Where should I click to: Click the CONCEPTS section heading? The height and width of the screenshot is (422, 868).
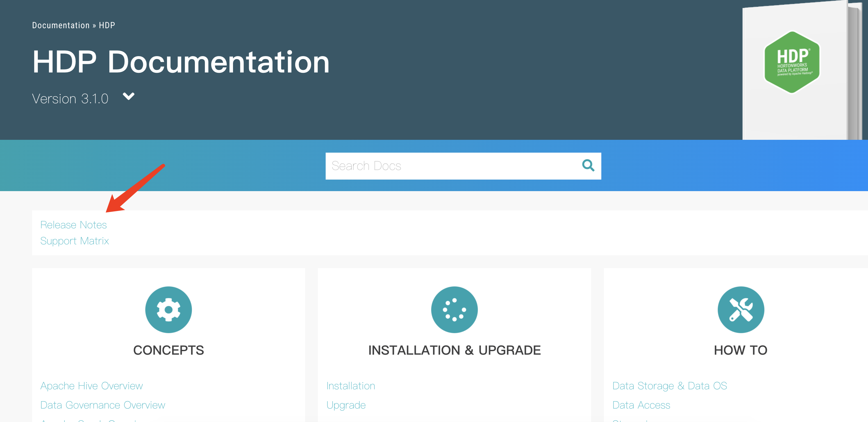point(169,350)
